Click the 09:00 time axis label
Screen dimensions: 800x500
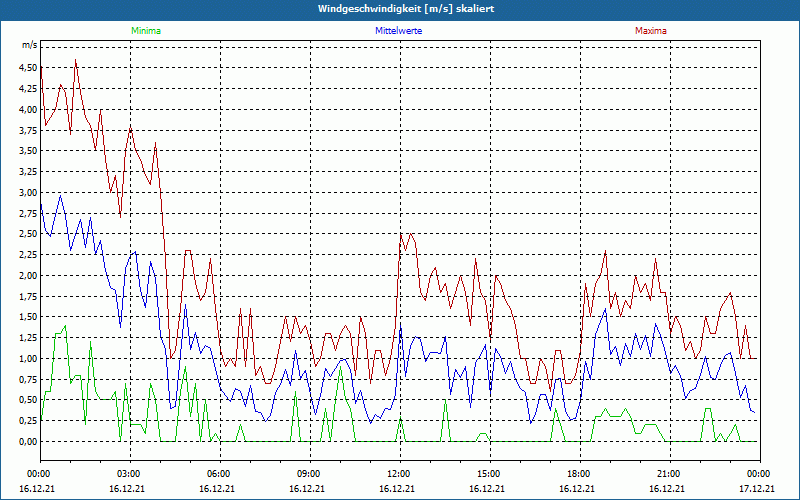click(310, 474)
